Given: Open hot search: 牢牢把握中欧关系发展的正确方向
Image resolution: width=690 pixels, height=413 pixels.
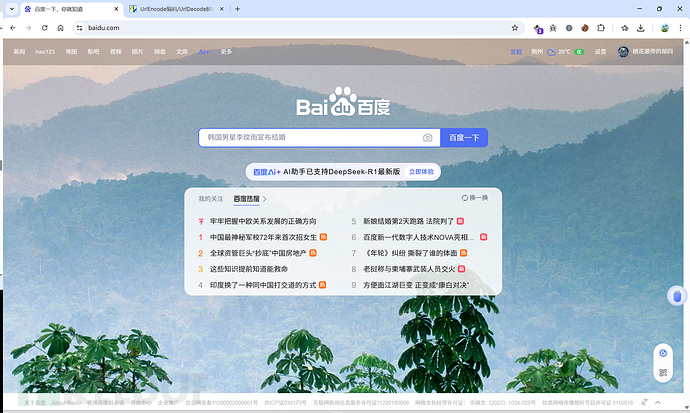Looking at the screenshot, I should pos(263,221).
